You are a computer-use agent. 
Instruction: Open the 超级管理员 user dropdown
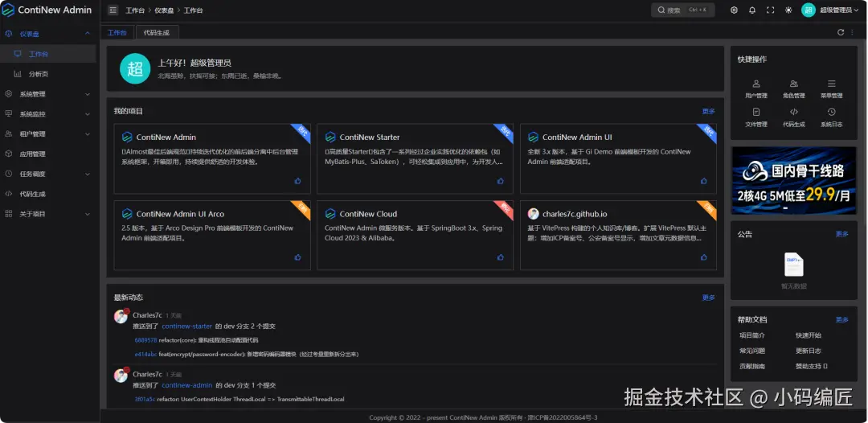click(x=830, y=10)
